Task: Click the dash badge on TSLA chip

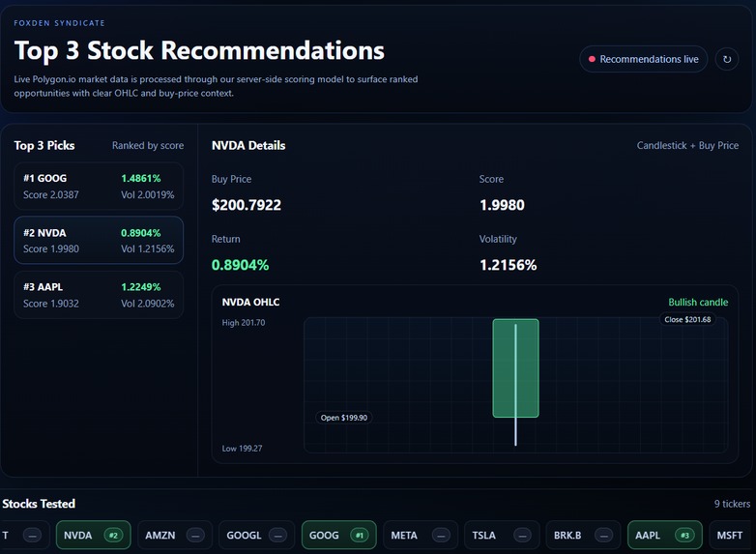Action: coord(522,536)
